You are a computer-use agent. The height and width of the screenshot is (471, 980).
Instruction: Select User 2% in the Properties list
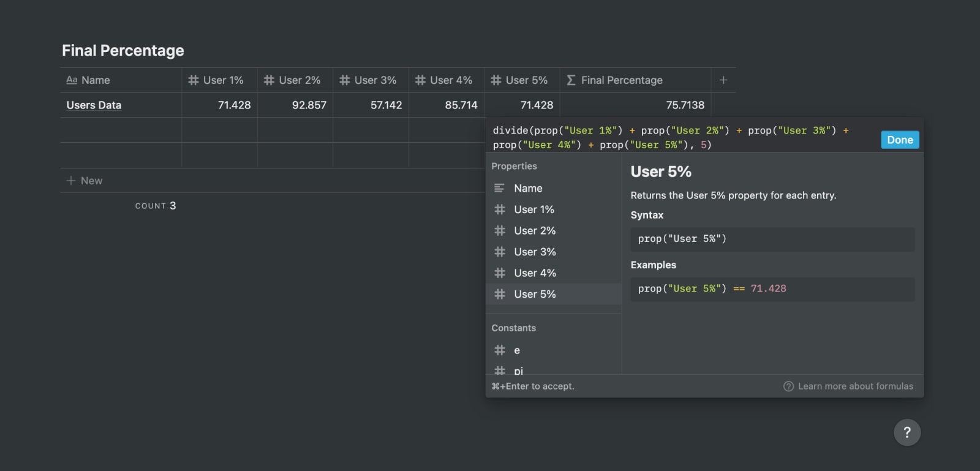(x=554, y=231)
